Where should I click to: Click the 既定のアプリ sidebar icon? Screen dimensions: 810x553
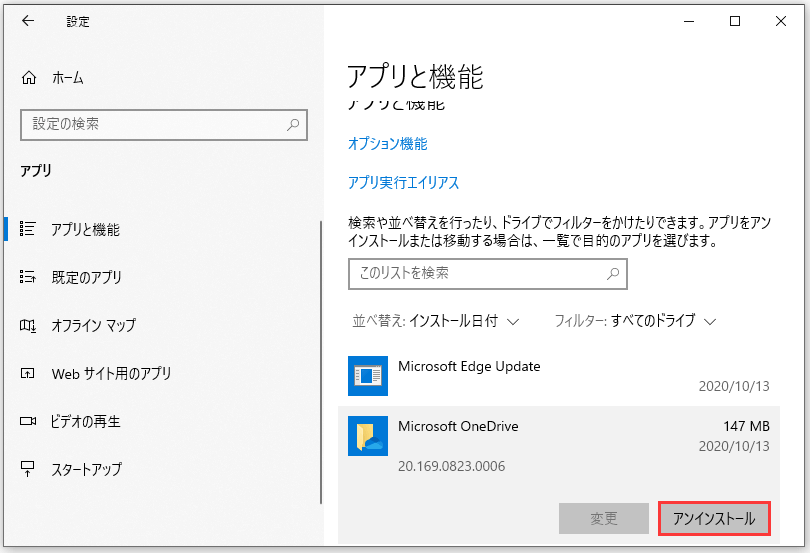pyautogui.click(x=27, y=277)
